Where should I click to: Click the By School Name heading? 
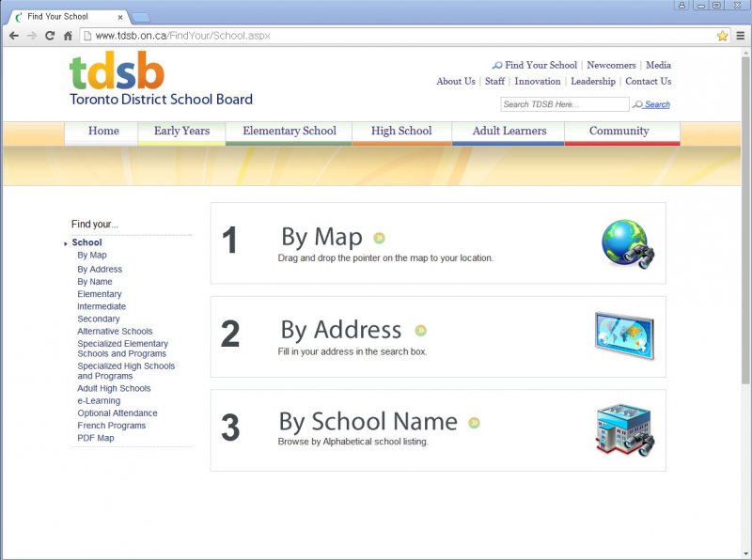[368, 422]
